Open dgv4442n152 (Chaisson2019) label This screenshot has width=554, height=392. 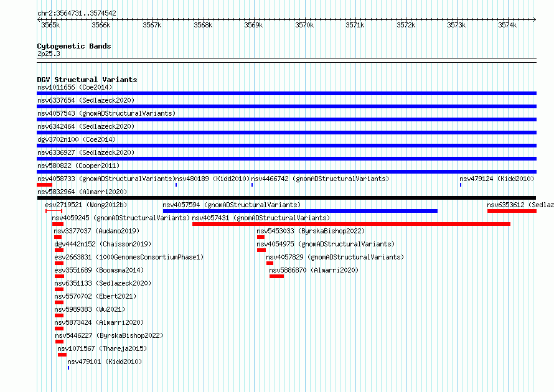pos(103,244)
